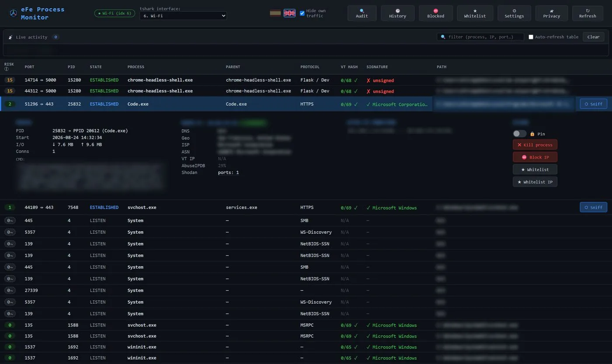Viewport: 612px width, 364px height.
Task: Sort by the PID column header
Action: tap(71, 67)
